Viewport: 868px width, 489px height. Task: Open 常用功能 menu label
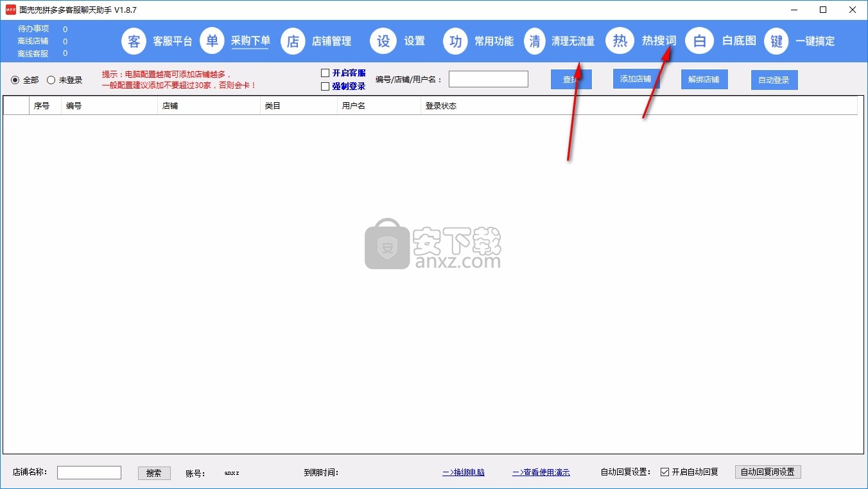click(x=494, y=41)
